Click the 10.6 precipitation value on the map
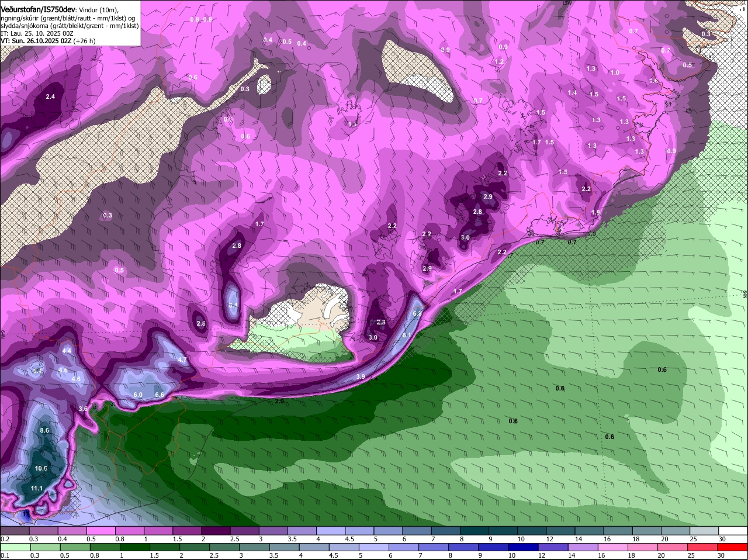The image size is (748, 560). [41, 468]
